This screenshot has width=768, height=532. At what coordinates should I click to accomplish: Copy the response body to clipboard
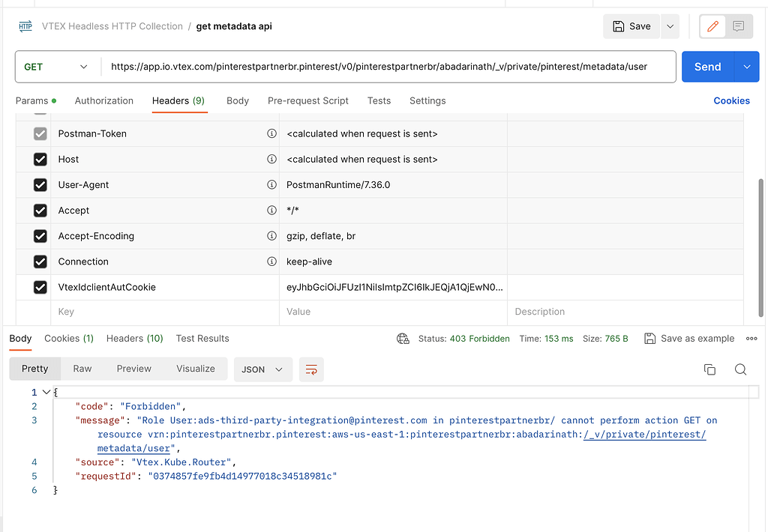point(709,369)
